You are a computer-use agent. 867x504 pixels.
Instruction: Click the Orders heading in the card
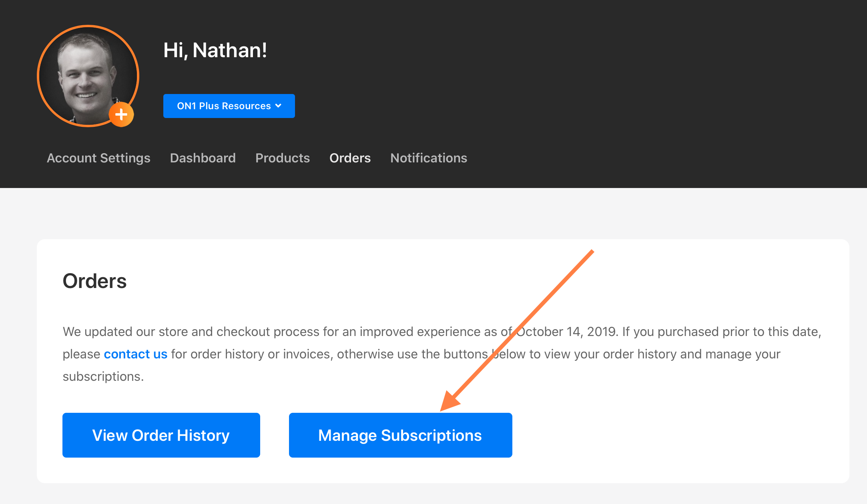click(x=94, y=281)
